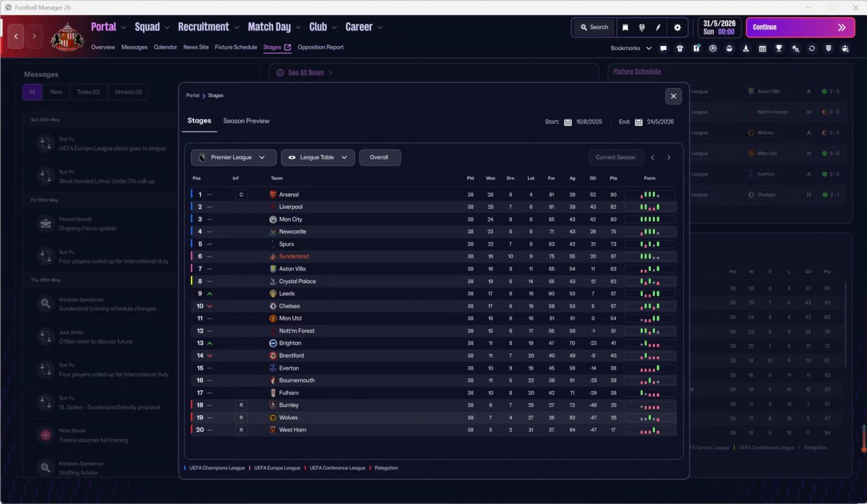Click the Man City club badge in table
Screen dimensions: 867x504
pyautogui.click(x=273, y=219)
